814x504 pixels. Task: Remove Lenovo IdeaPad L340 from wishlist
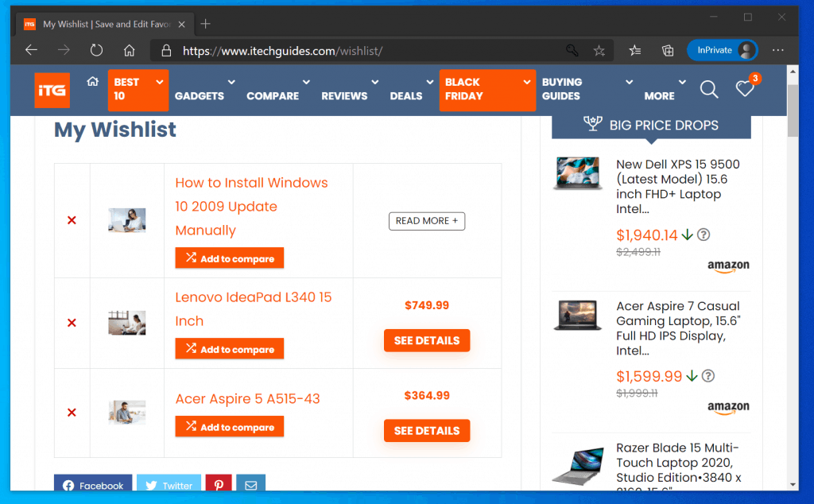click(x=72, y=323)
